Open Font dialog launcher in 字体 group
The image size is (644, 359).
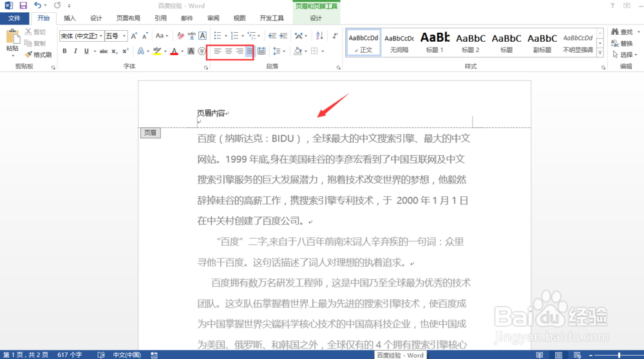coord(206,68)
